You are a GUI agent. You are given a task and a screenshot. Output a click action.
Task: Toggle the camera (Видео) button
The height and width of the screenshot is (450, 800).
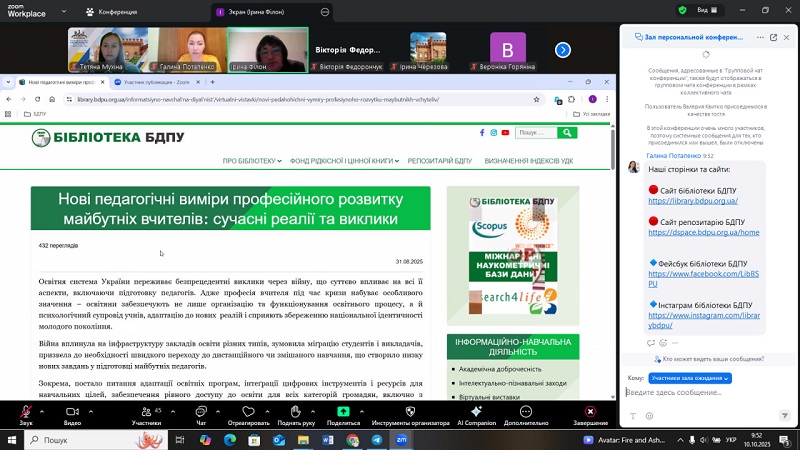(72, 411)
